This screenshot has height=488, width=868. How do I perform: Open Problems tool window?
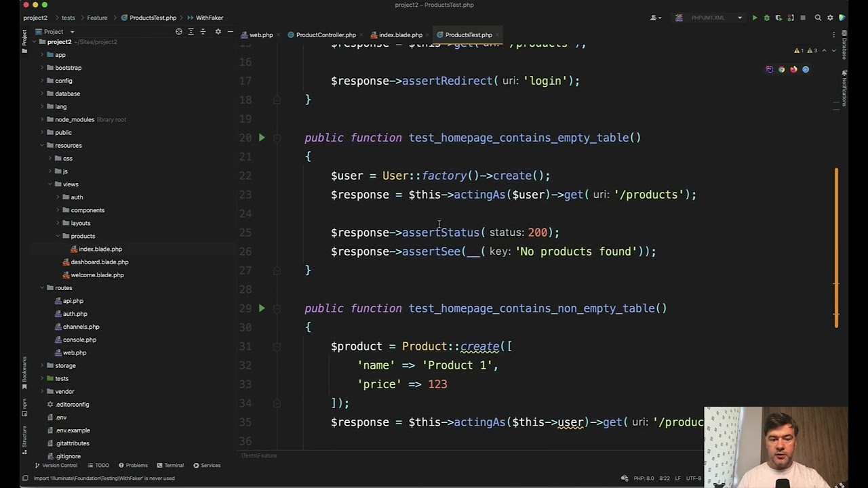(x=133, y=466)
